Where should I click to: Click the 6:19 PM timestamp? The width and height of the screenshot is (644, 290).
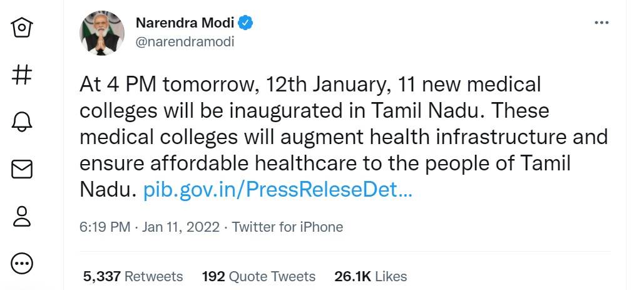click(105, 227)
